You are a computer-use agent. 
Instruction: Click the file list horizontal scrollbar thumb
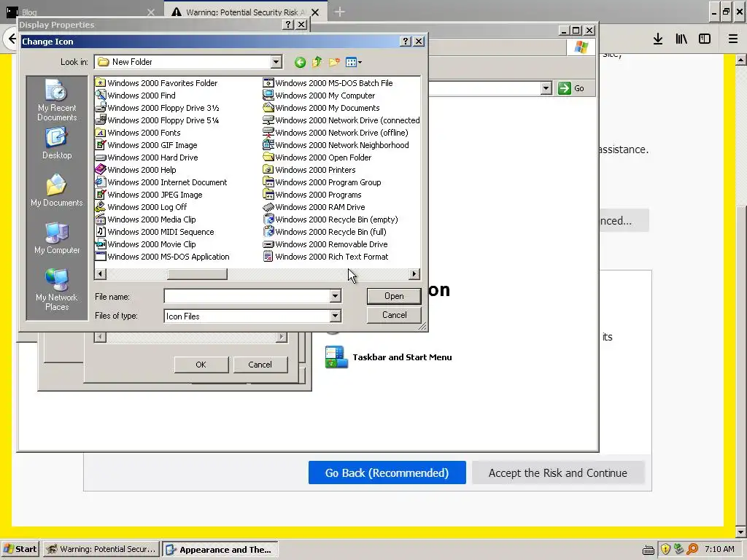click(197, 274)
